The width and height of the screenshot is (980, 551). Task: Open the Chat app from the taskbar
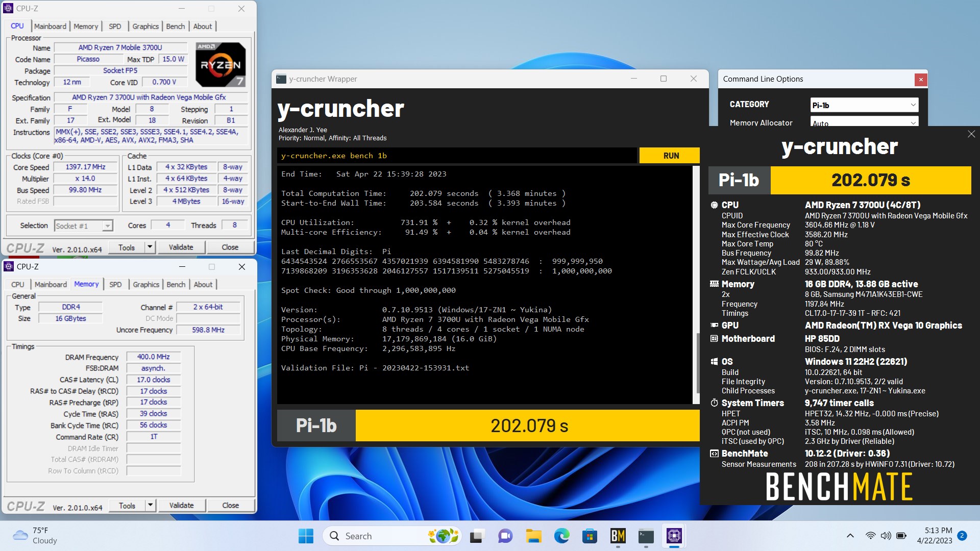(505, 536)
